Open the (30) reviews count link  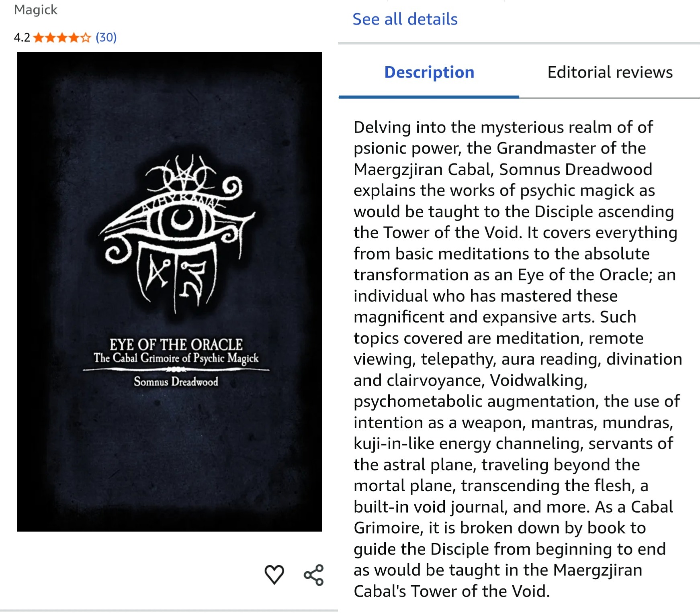pyautogui.click(x=106, y=37)
